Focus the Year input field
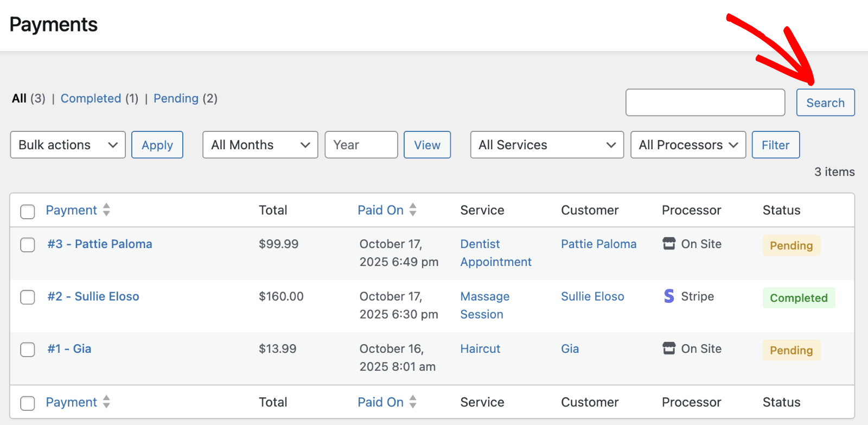 [x=361, y=145]
